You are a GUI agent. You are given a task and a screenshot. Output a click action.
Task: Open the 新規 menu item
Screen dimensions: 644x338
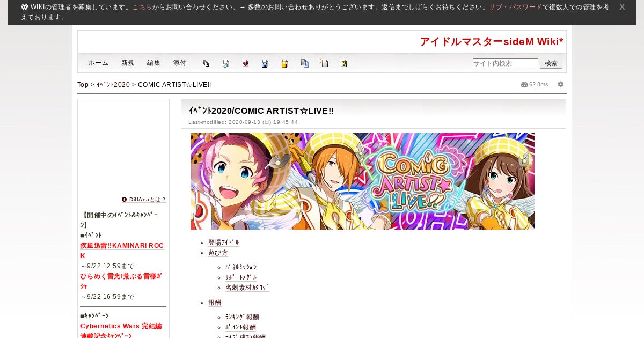click(128, 63)
